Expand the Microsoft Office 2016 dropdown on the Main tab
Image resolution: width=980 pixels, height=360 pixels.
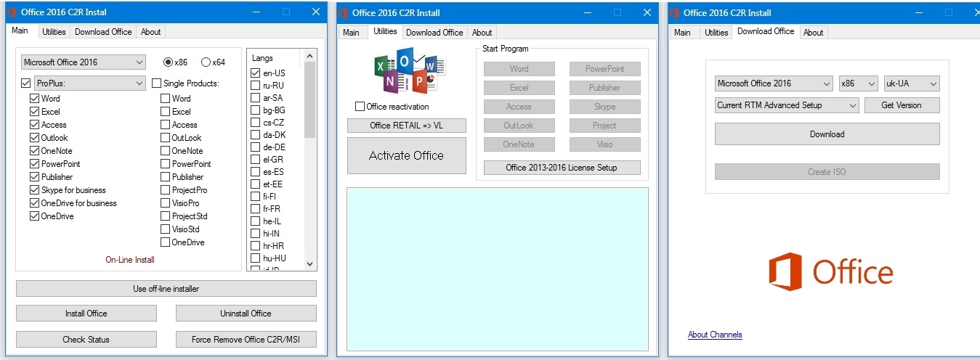[x=83, y=62]
